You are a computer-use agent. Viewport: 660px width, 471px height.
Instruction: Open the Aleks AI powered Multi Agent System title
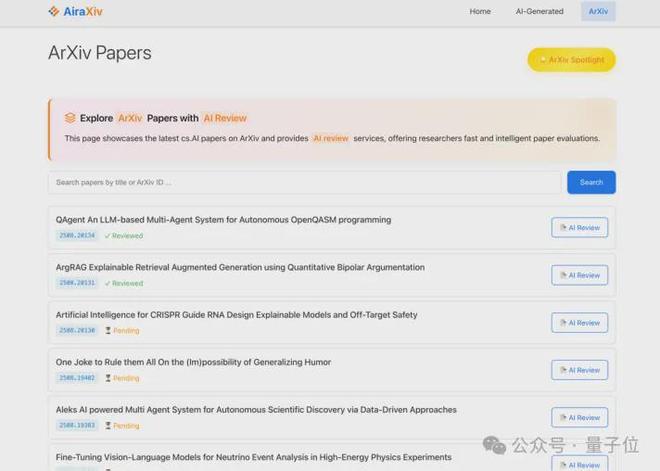pyautogui.click(x=256, y=410)
